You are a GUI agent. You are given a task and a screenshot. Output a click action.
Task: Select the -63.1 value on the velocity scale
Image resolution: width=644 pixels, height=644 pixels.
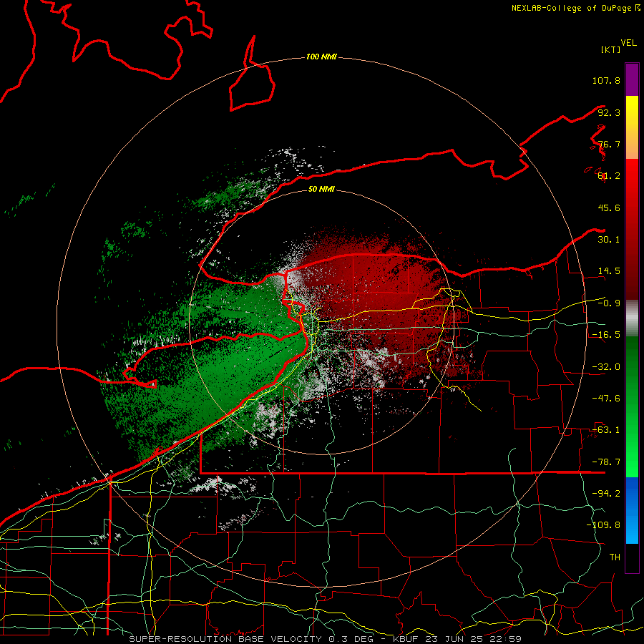[606, 430]
